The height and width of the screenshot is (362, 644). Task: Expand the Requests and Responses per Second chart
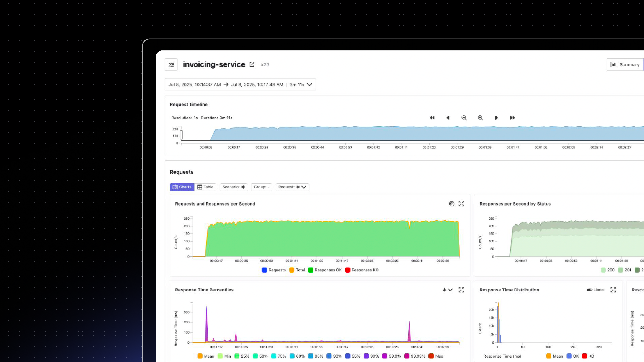pyautogui.click(x=461, y=204)
